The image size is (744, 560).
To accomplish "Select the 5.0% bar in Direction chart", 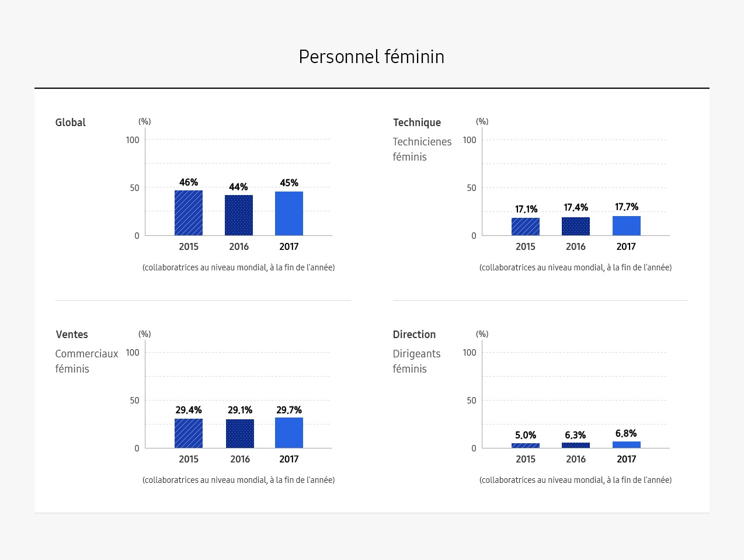I will tap(526, 446).
